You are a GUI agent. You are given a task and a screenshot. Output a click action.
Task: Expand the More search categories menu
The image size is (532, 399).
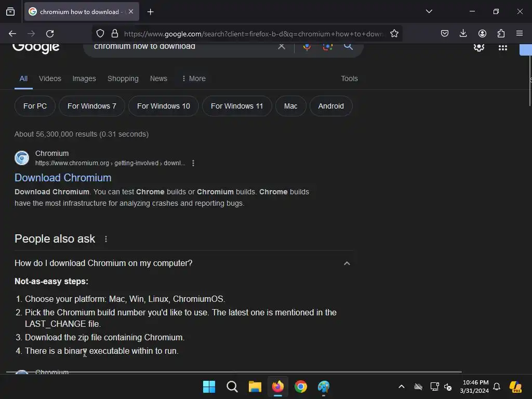pos(194,79)
